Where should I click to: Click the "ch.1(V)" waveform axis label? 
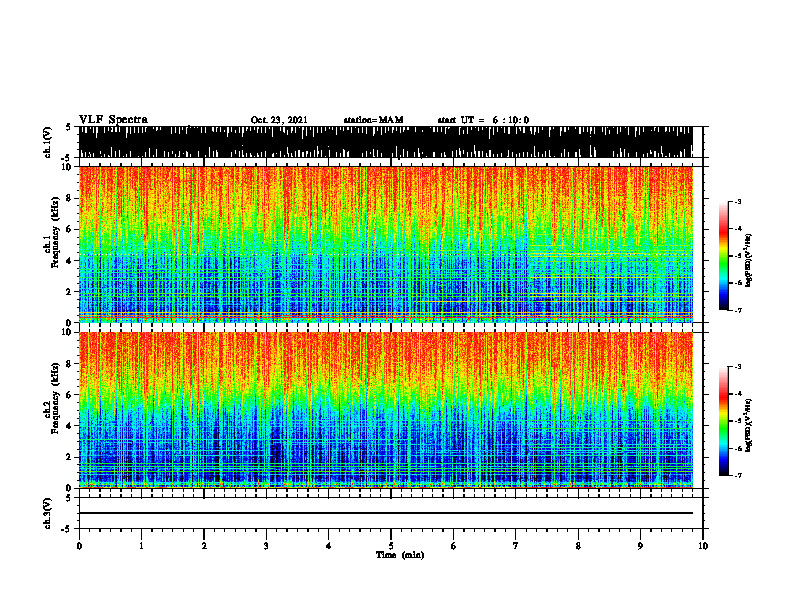click(x=48, y=142)
